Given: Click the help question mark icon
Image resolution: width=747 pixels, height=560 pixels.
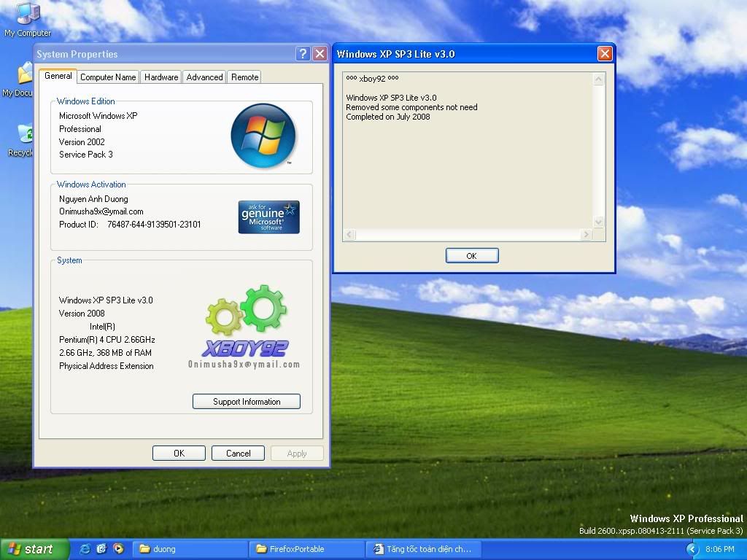Looking at the screenshot, I should pos(303,53).
